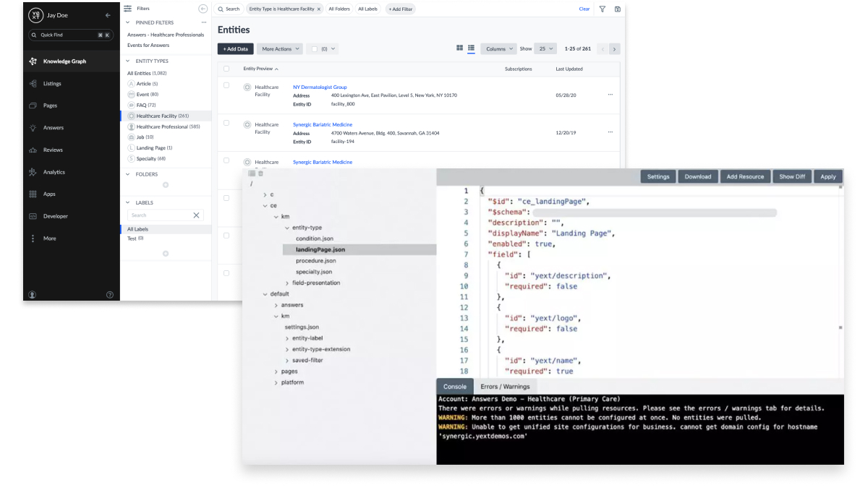The image size is (868, 490).
Task: Expand the saved-filter folder
Action: [x=287, y=360]
